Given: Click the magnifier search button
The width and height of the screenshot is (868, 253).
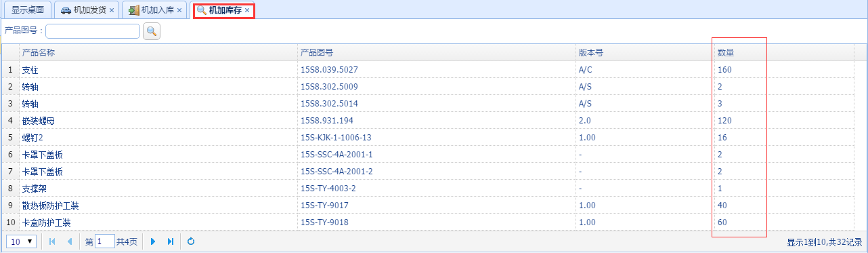Looking at the screenshot, I should tap(152, 31).
